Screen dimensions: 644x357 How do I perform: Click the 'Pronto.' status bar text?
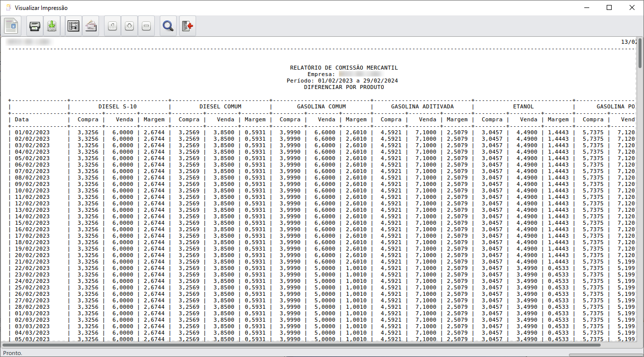pos(12,353)
